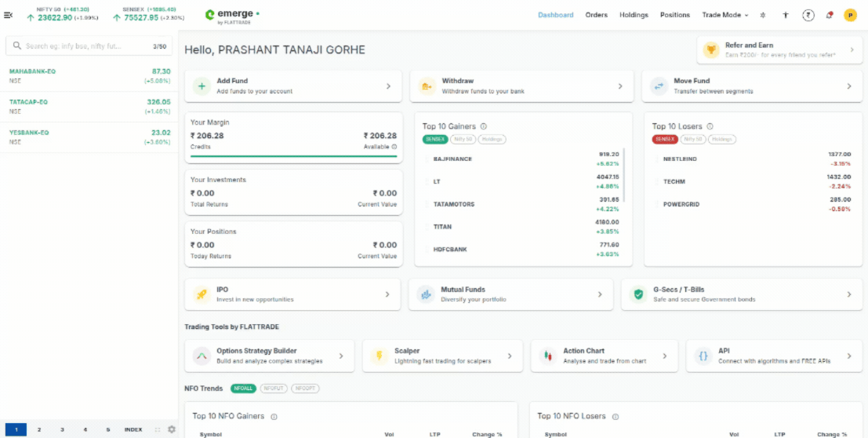The height and width of the screenshot is (438, 868).
Task: Select TATACAP-EQ in watchlist
Action: point(89,107)
